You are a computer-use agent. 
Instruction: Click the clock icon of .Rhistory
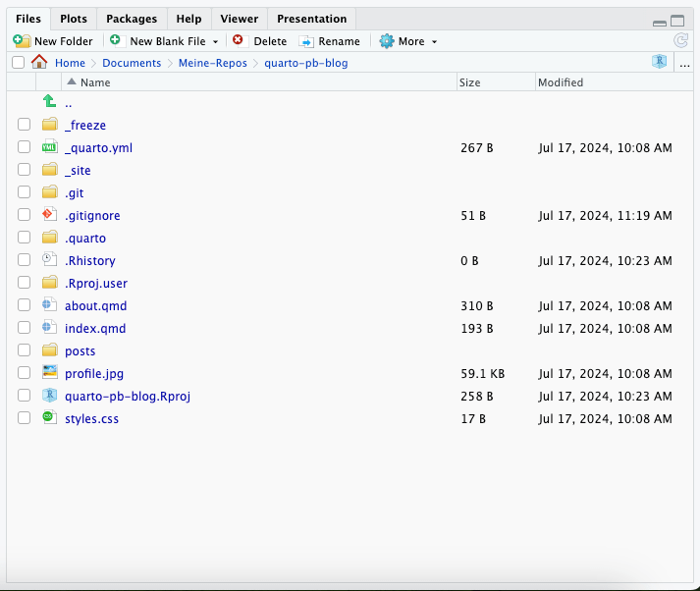point(50,259)
